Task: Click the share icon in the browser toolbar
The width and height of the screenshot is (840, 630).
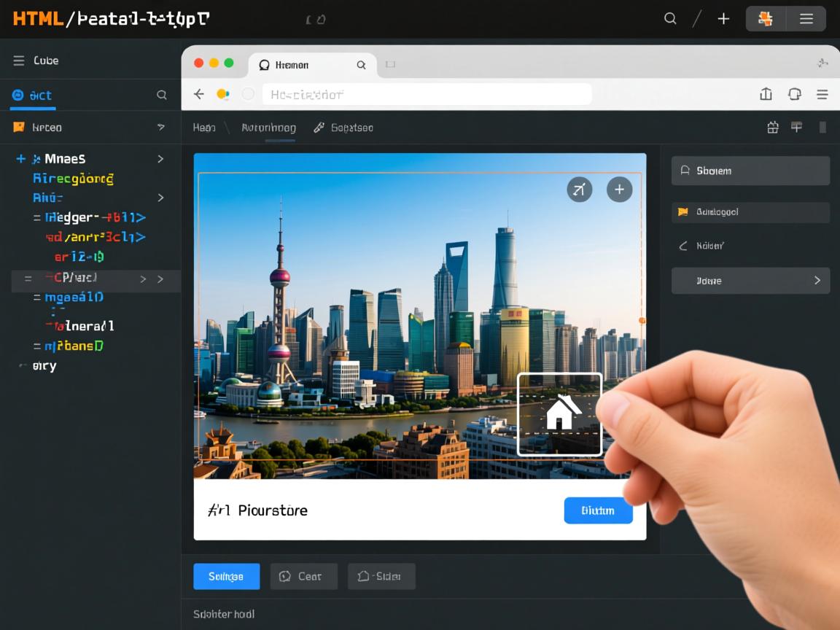Action: tap(766, 94)
